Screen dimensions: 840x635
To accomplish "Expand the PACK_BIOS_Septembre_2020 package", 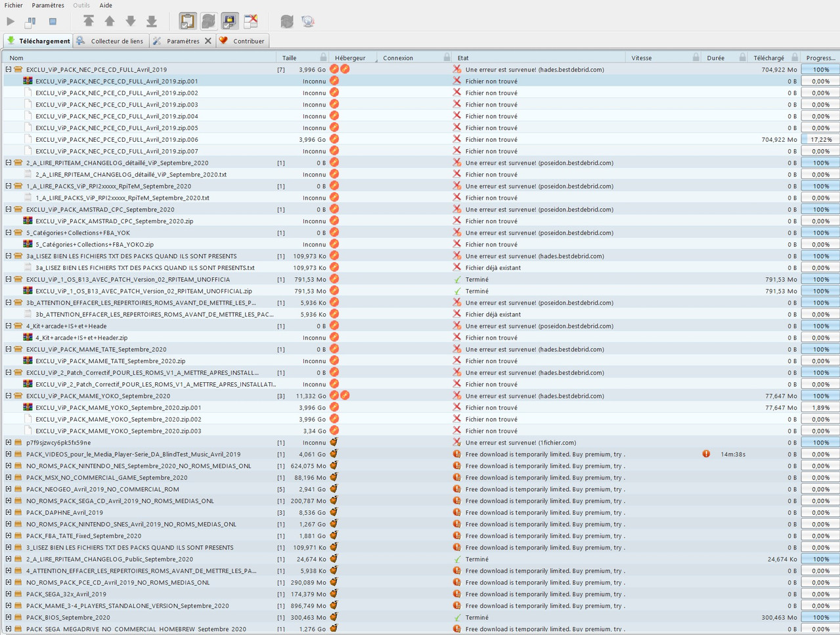I will 9,617.
